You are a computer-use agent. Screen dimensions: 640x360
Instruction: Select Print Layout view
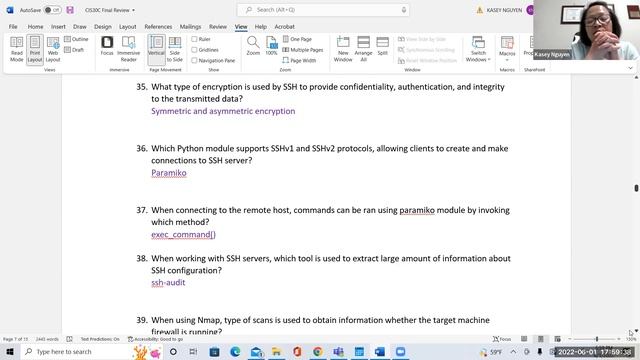pos(35,49)
